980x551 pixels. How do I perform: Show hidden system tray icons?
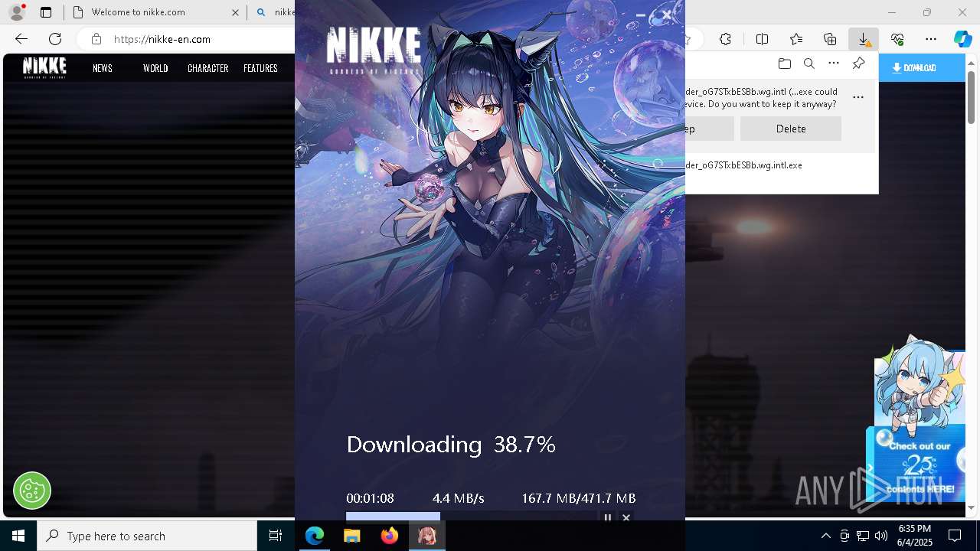tap(825, 536)
